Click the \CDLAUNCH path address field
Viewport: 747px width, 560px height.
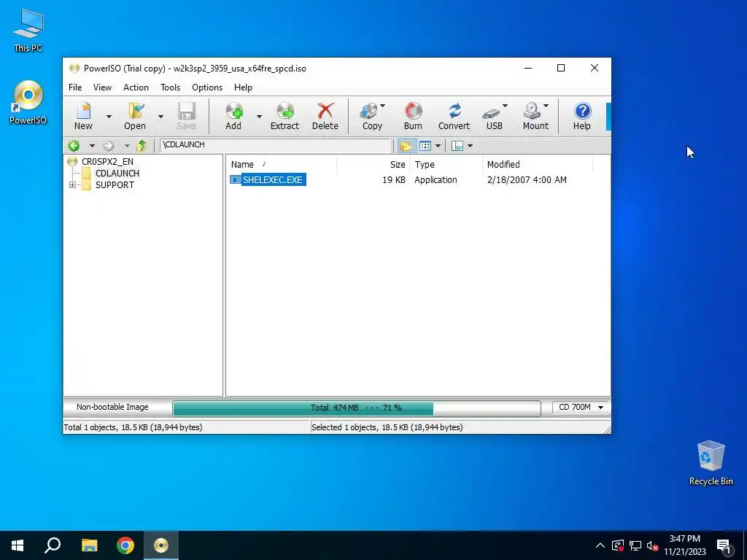click(x=275, y=145)
